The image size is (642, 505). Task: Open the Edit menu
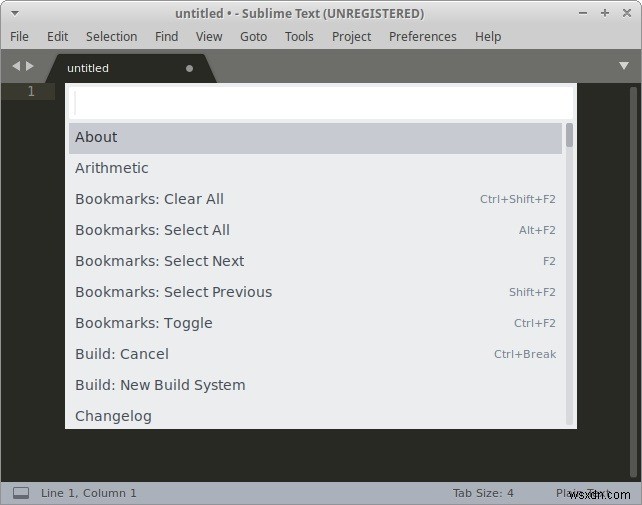pos(57,36)
